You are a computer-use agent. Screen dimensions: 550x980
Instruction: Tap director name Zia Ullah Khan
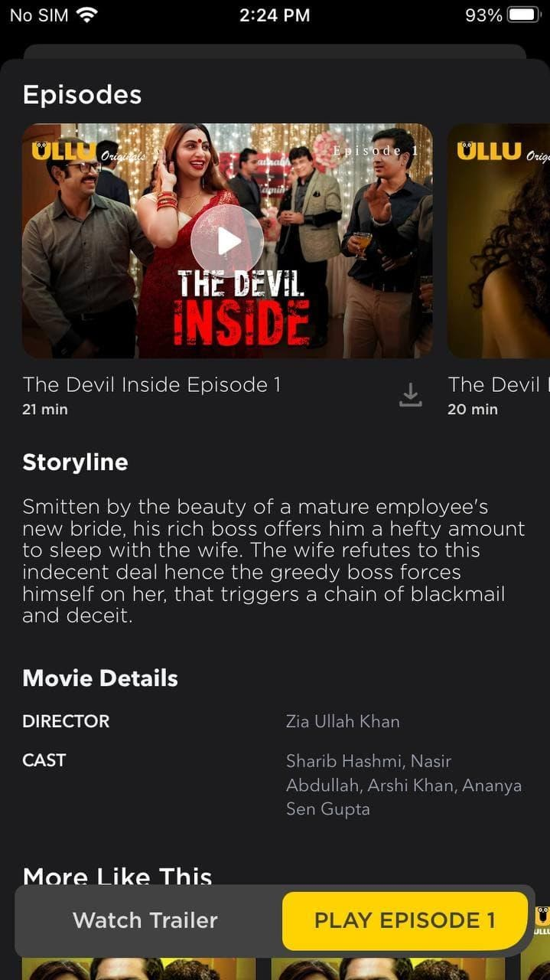[343, 721]
